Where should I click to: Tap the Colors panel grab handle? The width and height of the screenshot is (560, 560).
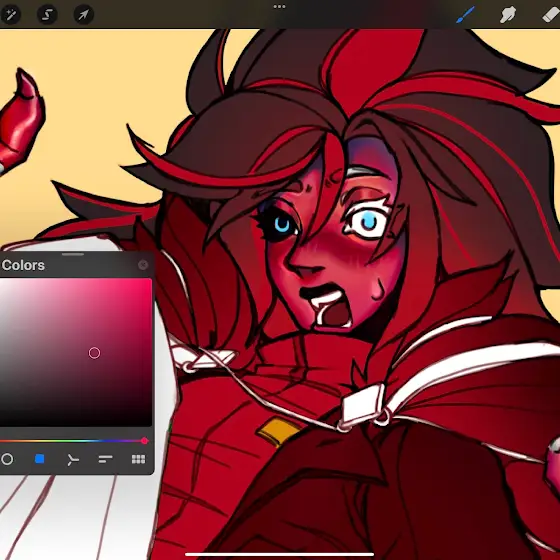click(x=73, y=254)
